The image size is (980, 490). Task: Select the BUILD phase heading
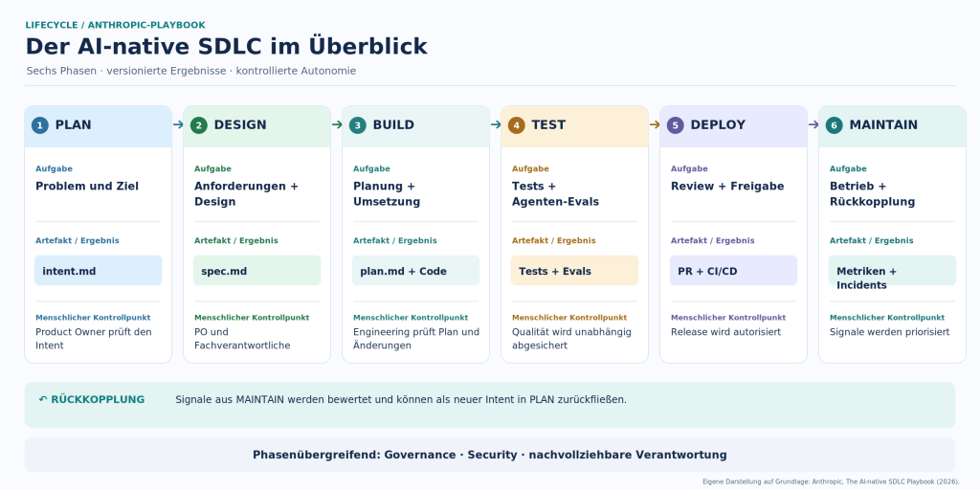point(393,125)
